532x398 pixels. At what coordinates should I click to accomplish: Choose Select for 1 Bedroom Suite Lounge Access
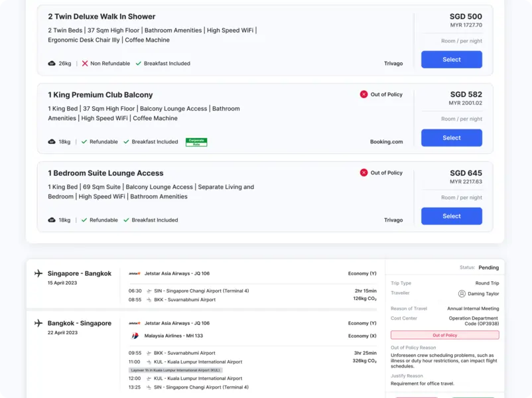(451, 216)
